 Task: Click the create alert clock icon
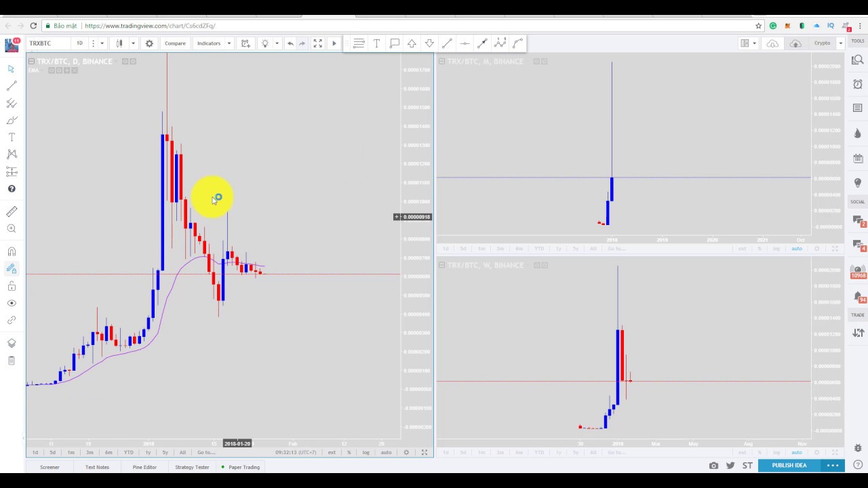245,43
